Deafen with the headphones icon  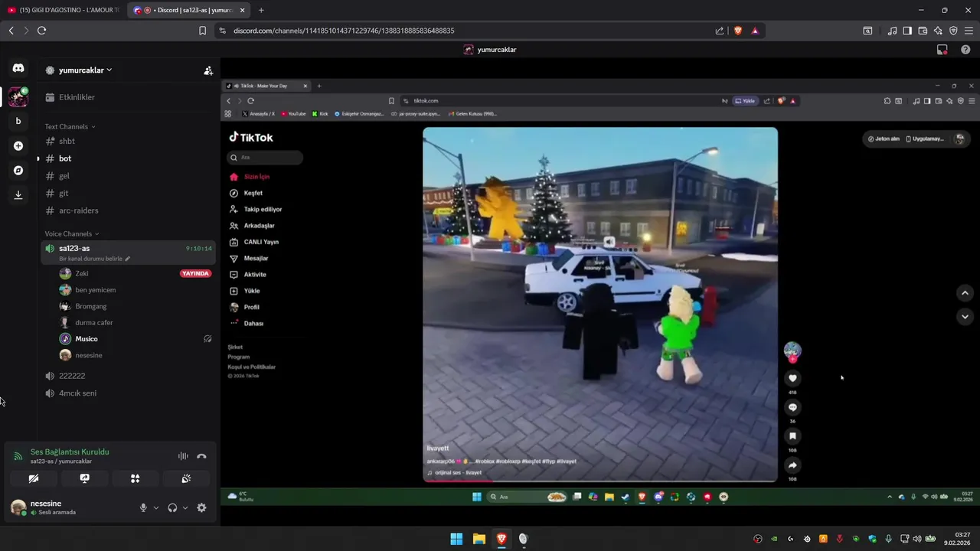tap(172, 507)
